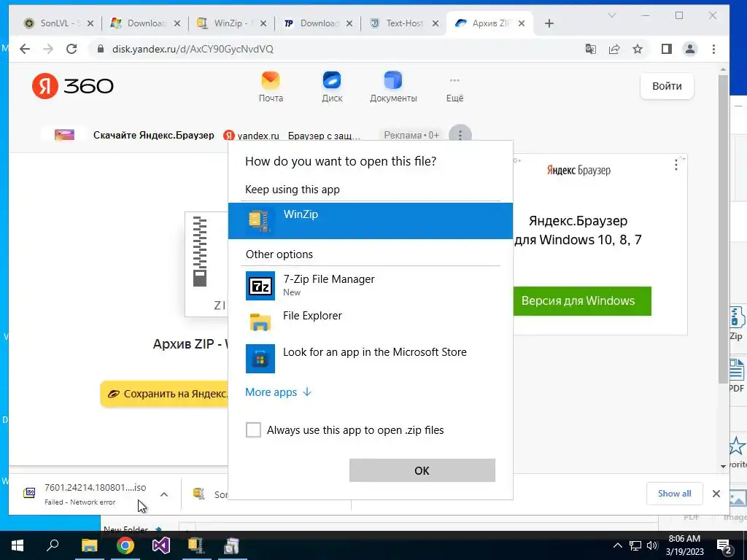Open Почта service
This screenshot has width=747, height=560.
[x=271, y=87]
